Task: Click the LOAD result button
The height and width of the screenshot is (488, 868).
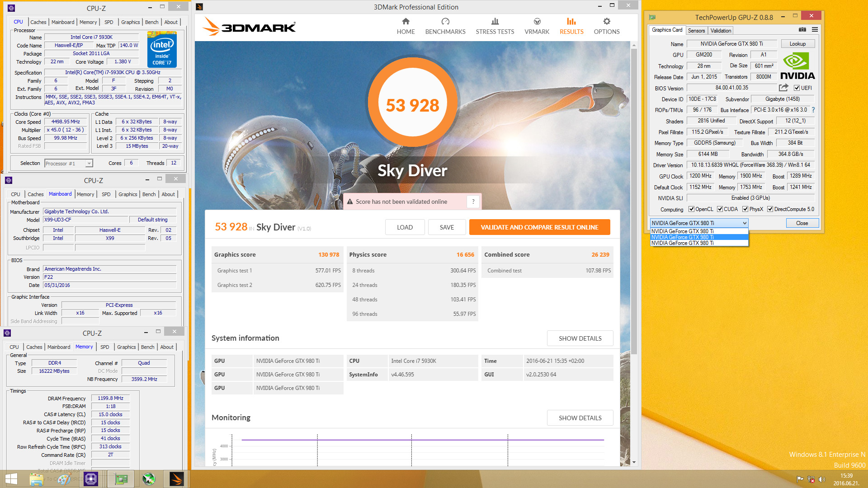Action: point(405,227)
